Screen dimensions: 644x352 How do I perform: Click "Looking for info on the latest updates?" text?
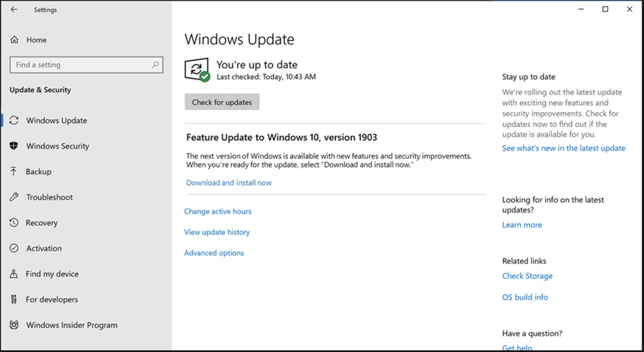[553, 205]
